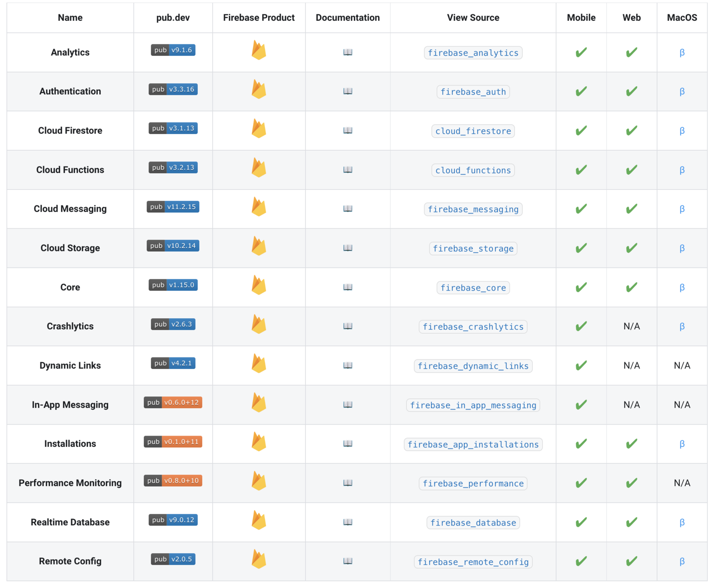Open Analytics documentation book icon
Image resolution: width=722 pixels, height=588 pixels.
tap(348, 52)
